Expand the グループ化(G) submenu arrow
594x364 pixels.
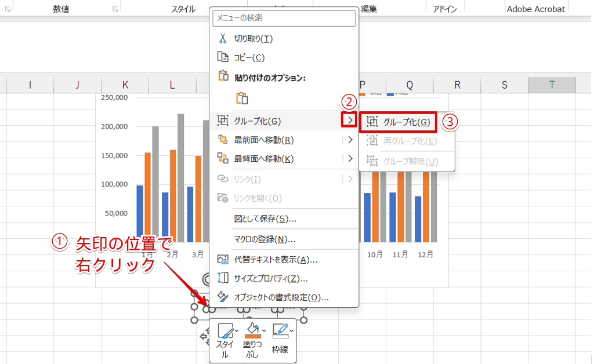tap(350, 121)
